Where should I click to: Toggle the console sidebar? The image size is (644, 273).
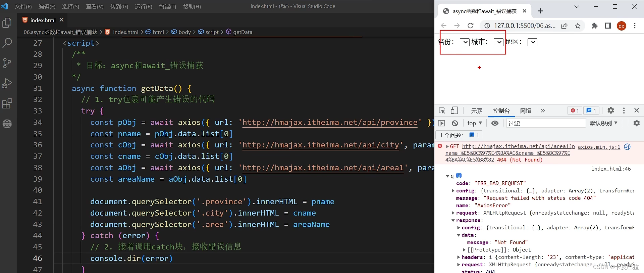pyautogui.click(x=442, y=123)
